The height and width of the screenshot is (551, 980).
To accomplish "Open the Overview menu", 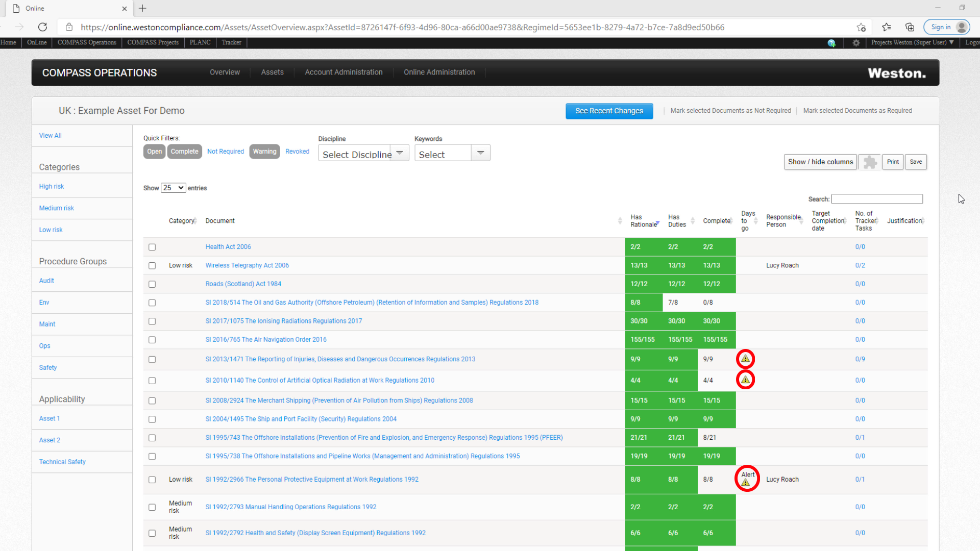I will pos(225,72).
